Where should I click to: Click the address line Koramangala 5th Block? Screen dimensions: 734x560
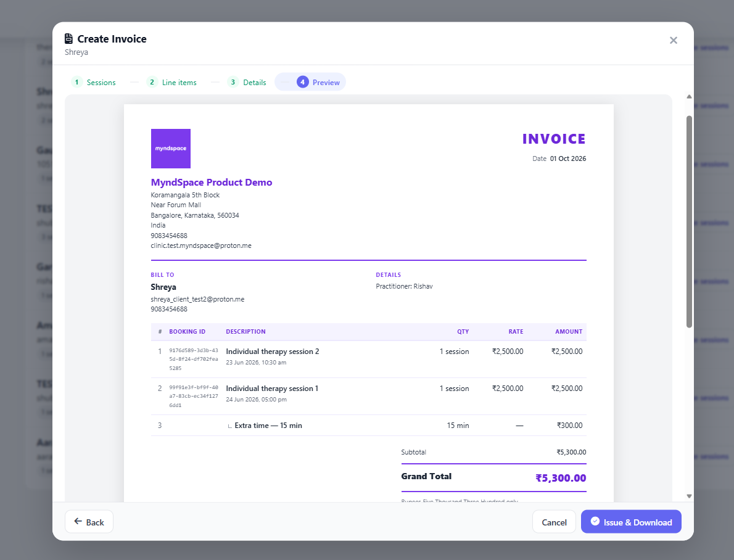click(x=185, y=195)
